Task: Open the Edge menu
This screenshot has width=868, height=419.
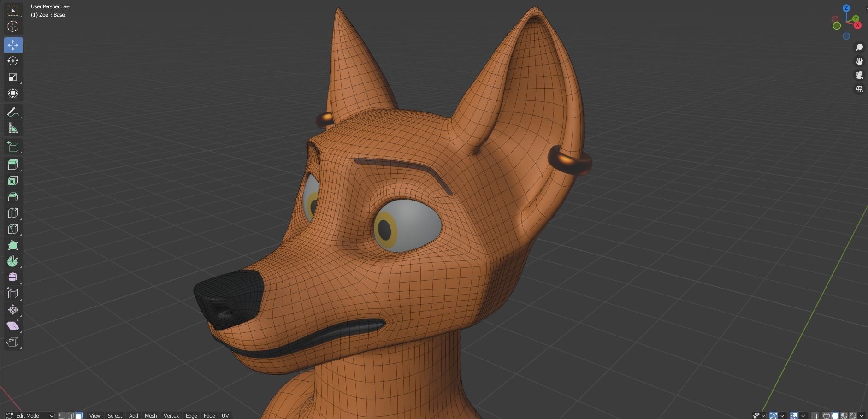Action: pyautogui.click(x=191, y=415)
